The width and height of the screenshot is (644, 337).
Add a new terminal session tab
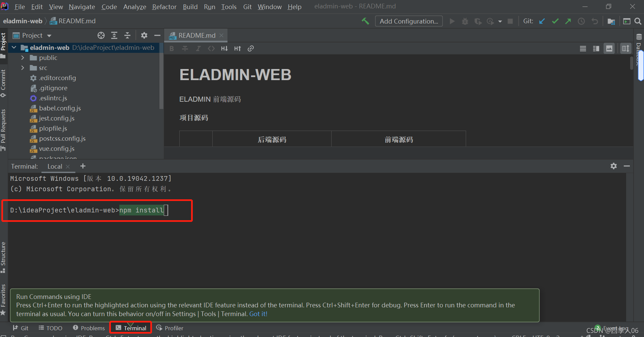(x=83, y=166)
